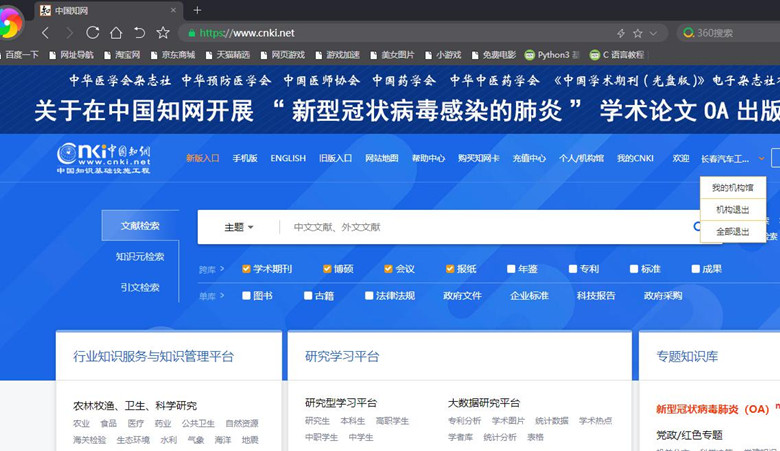This screenshot has height=451, width=780.
Task: Open the 政府文件 database link
Action: (x=463, y=295)
